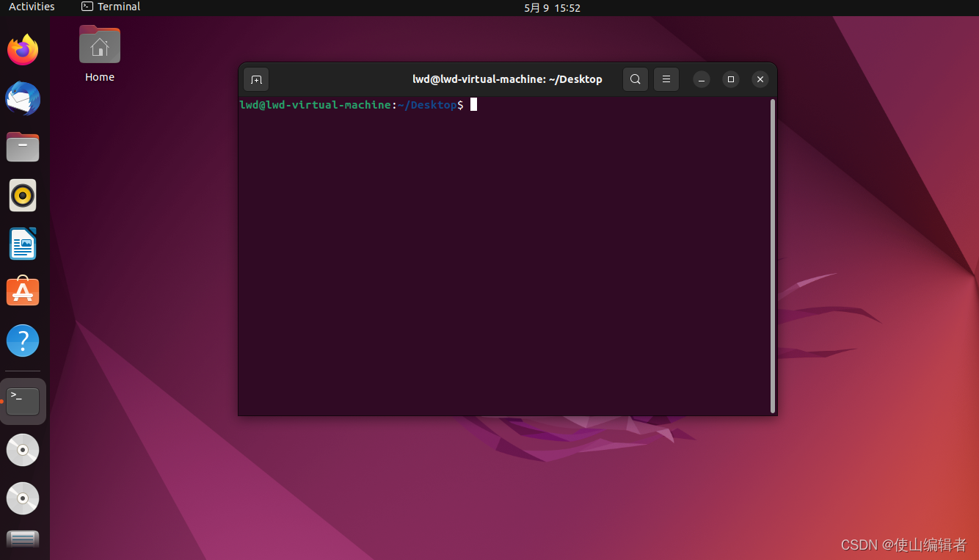The image size is (979, 560).
Task: Open the Files manager in dock
Action: click(x=23, y=147)
